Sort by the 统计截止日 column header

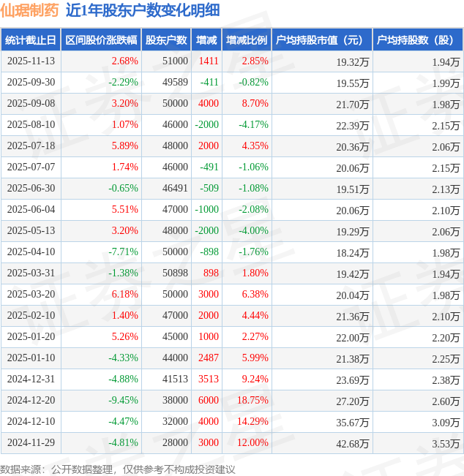pos(31,40)
